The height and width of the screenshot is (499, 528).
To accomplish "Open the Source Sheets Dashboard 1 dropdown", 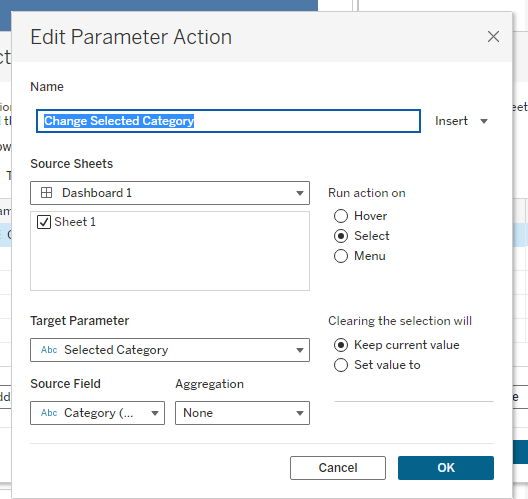I will click(x=170, y=193).
